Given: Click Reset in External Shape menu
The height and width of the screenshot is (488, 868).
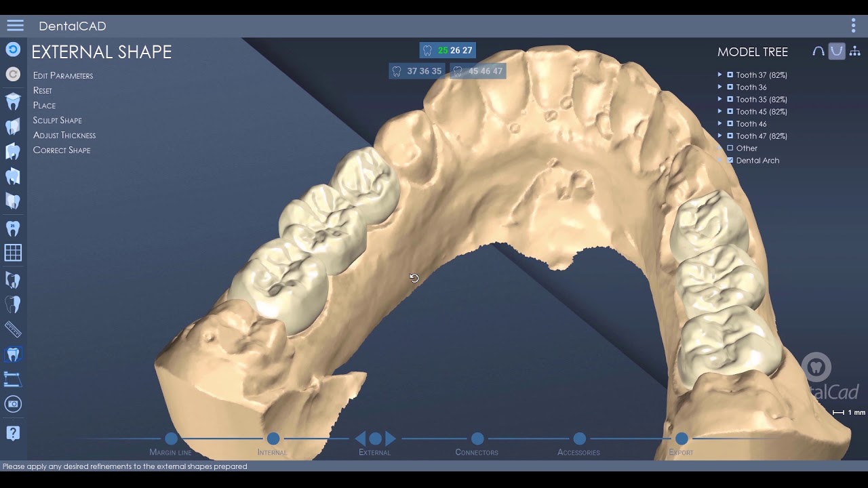Looking at the screenshot, I should pyautogui.click(x=43, y=90).
